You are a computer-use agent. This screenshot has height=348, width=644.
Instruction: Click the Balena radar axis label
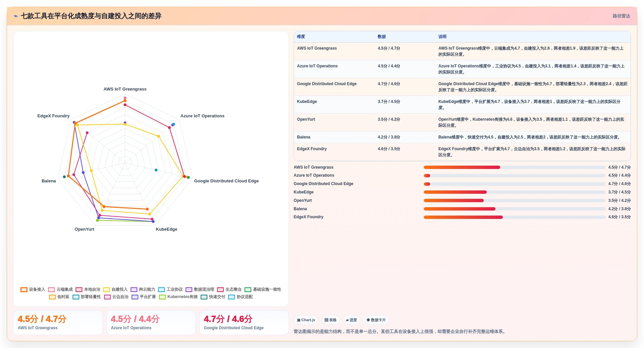(x=49, y=181)
